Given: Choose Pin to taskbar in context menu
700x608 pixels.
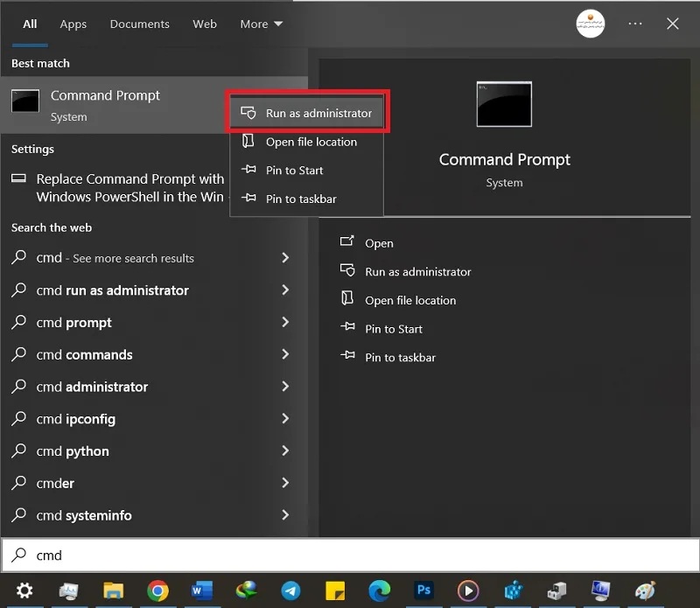Looking at the screenshot, I should tap(307, 199).
